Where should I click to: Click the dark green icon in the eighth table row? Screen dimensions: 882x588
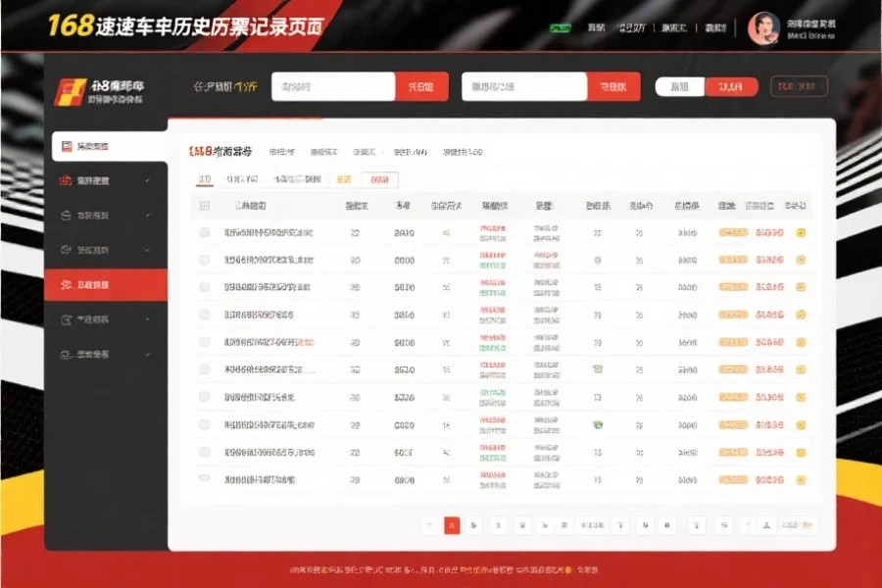tap(598, 424)
